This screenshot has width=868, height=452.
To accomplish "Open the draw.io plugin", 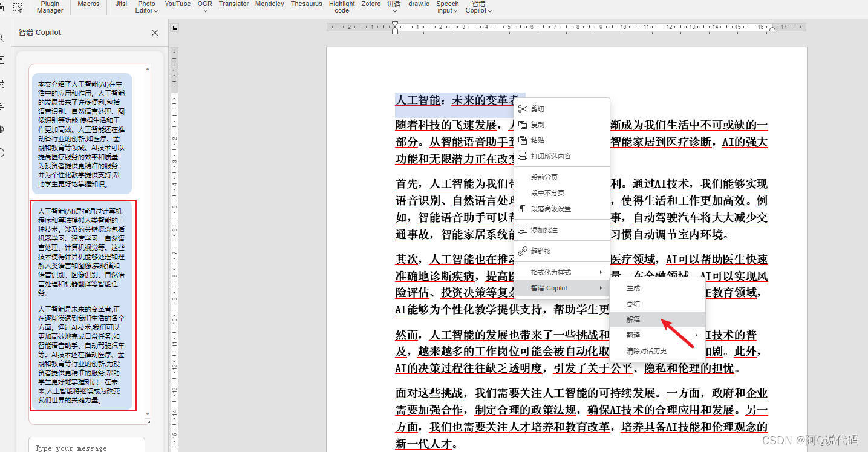I will 419,4.
